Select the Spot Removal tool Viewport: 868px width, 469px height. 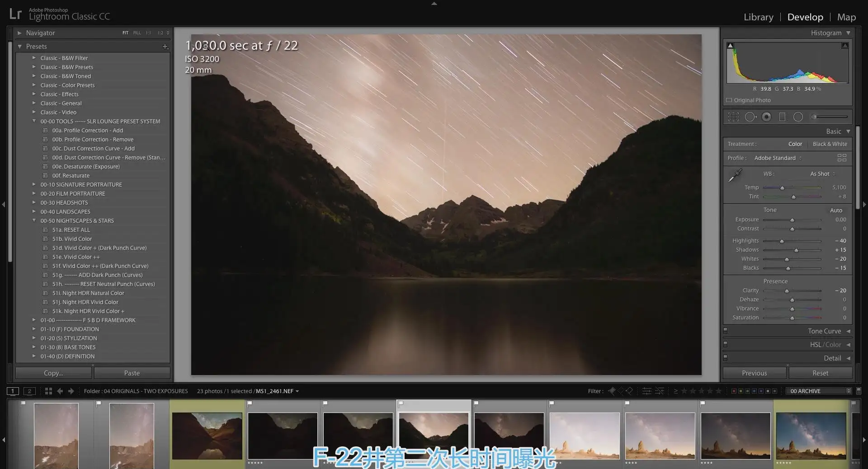750,117
